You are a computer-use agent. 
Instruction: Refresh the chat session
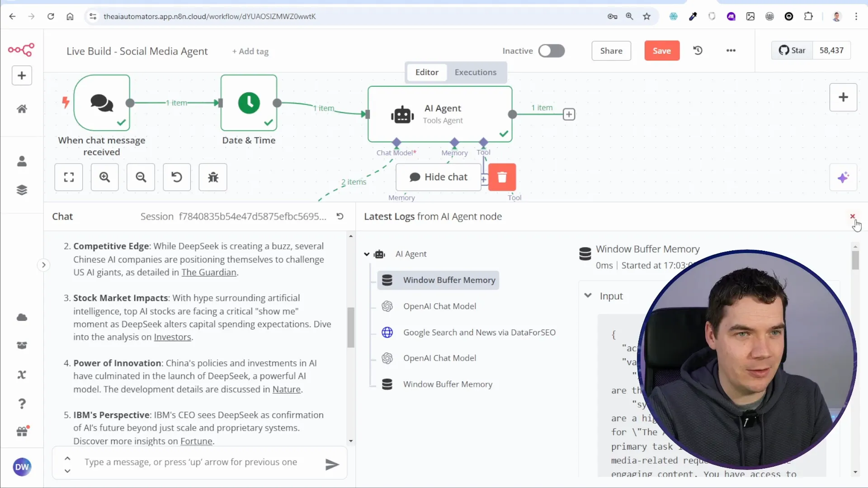[x=340, y=216]
